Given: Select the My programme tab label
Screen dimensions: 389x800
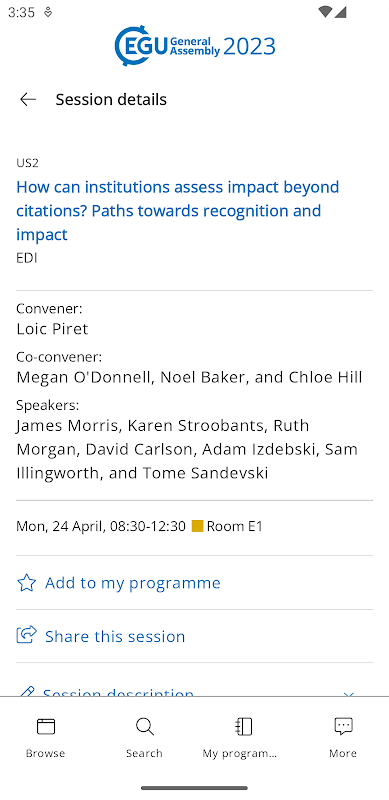Looking at the screenshot, I should 239,754.
